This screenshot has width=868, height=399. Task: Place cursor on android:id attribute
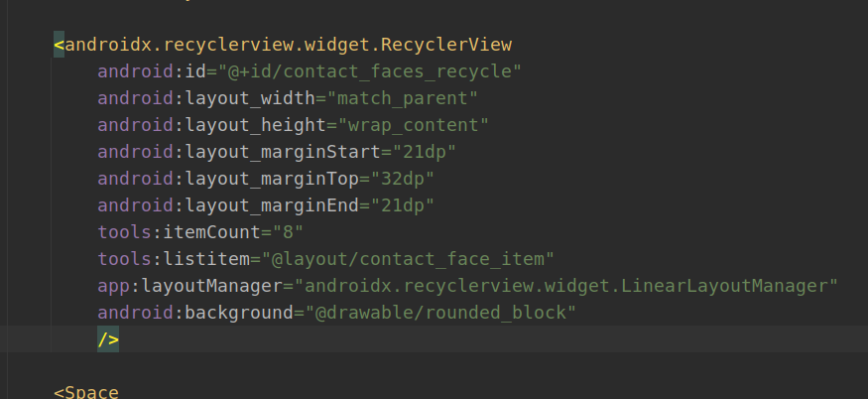click(138, 71)
